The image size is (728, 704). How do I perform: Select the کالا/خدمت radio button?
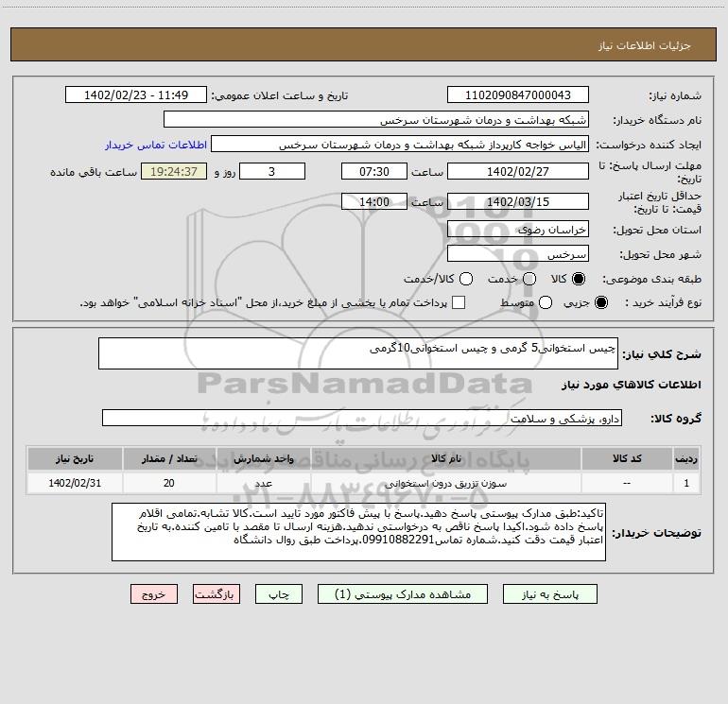click(466, 279)
